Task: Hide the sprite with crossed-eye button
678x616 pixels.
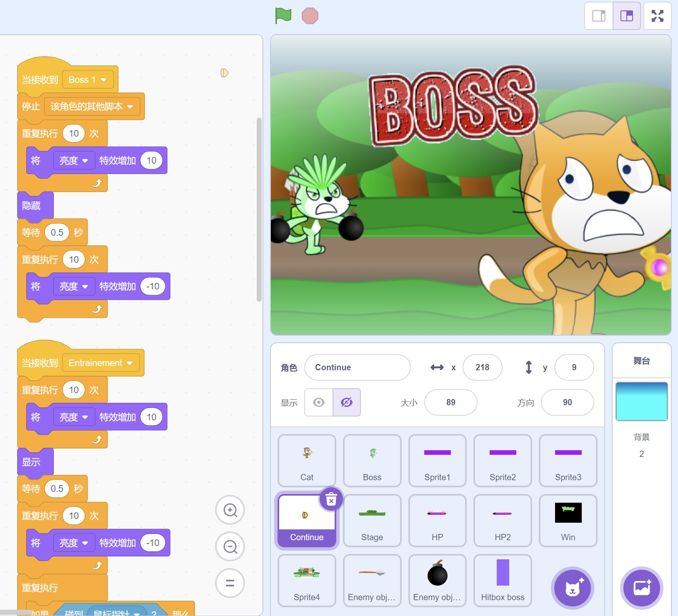Action: click(346, 402)
